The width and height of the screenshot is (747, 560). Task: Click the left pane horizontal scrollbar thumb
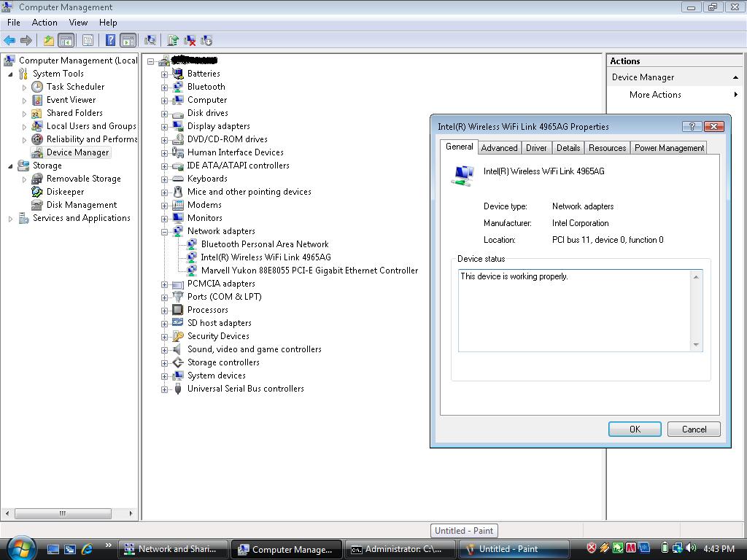[x=63, y=513]
